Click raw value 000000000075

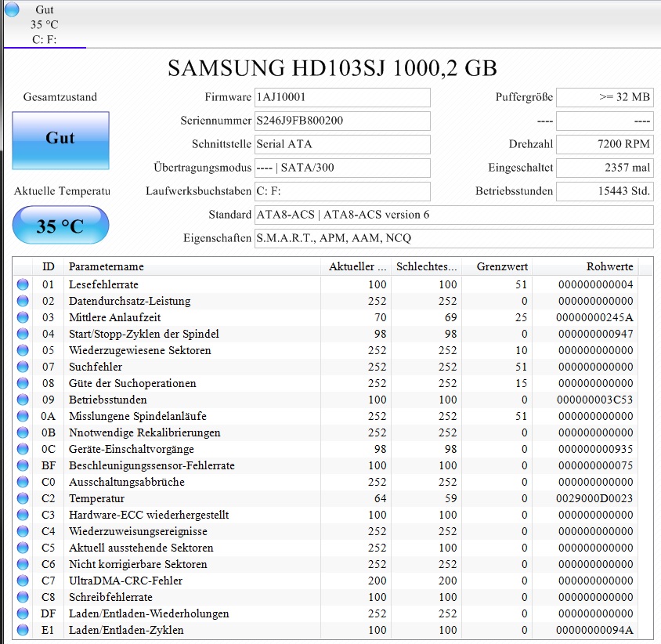(596, 465)
